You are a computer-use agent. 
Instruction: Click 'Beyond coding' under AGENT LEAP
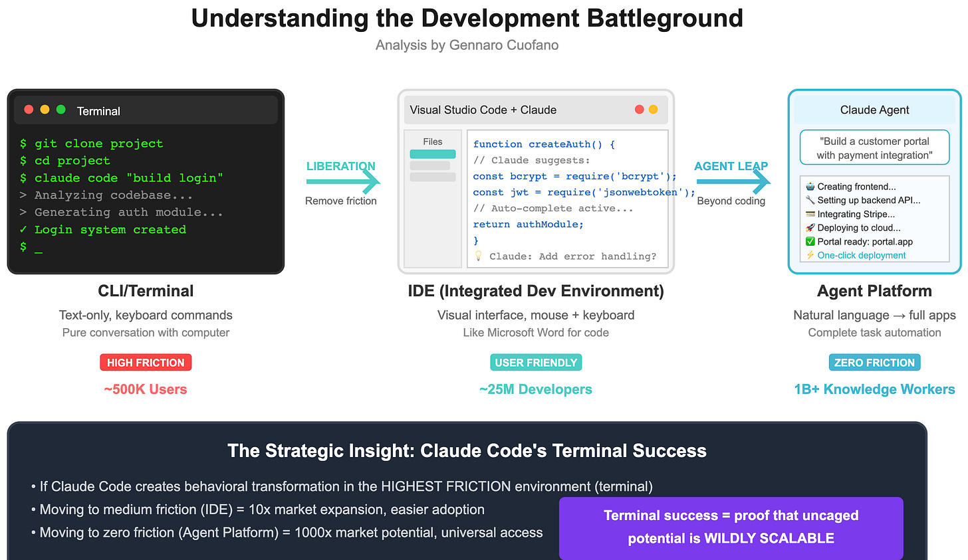click(x=731, y=201)
